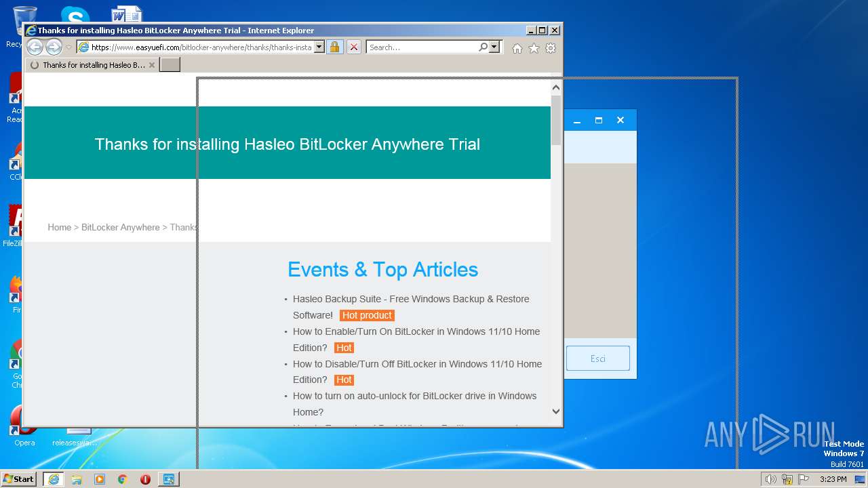Open the Opera taskbar icon

pos(145,479)
